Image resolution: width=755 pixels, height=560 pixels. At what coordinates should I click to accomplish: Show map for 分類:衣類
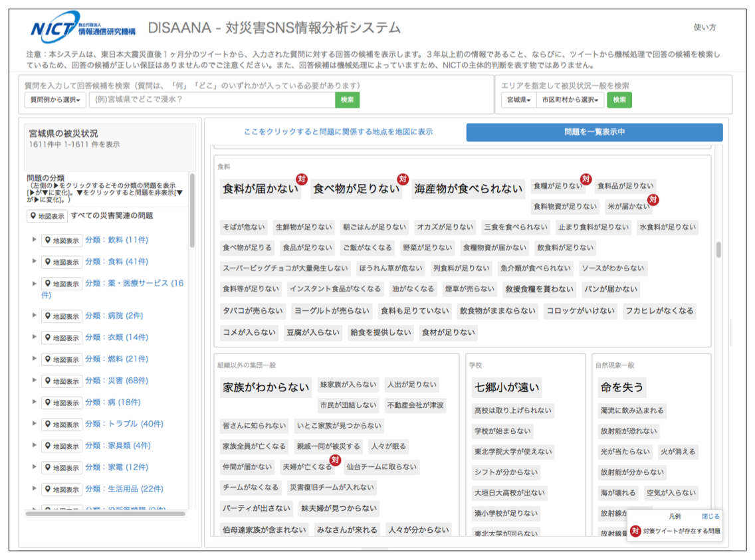(62, 337)
